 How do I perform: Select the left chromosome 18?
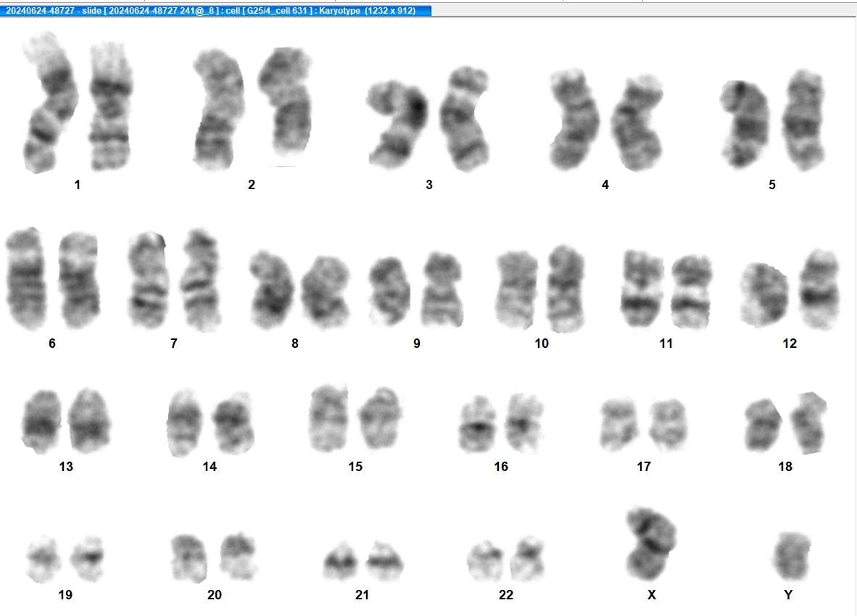click(763, 425)
